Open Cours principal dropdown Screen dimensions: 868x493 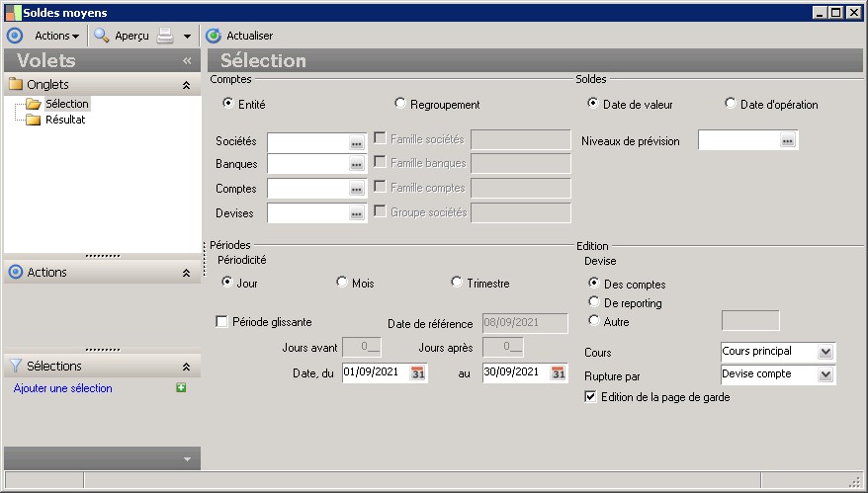pyautogui.click(x=825, y=352)
